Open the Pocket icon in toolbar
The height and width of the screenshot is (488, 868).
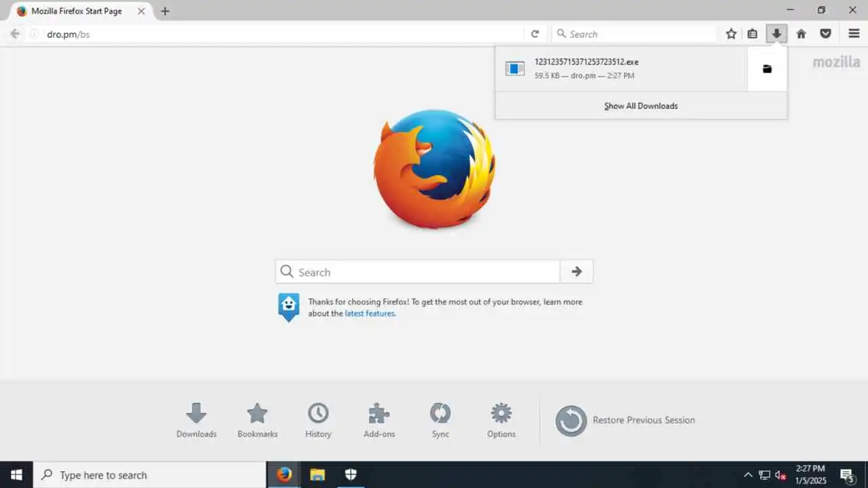tap(825, 34)
